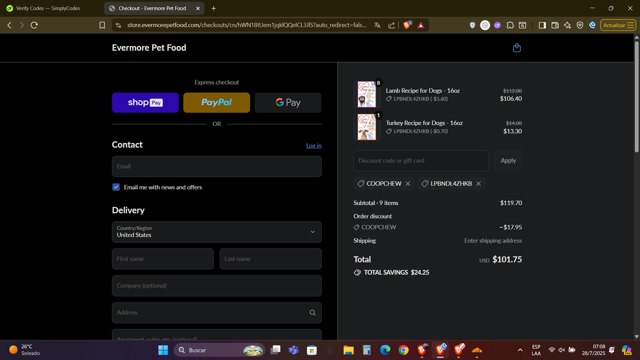
Task: Open the browser extensions puzzle icon
Action: click(510, 25)
